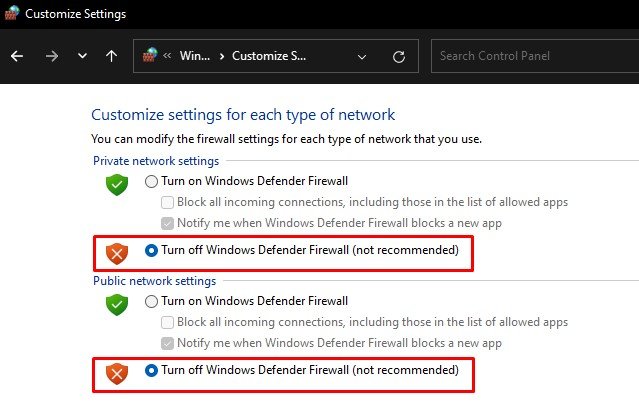Click the Forward navigation arrow
Viewport: 639px width, 404px height.
tap(51, 56)
